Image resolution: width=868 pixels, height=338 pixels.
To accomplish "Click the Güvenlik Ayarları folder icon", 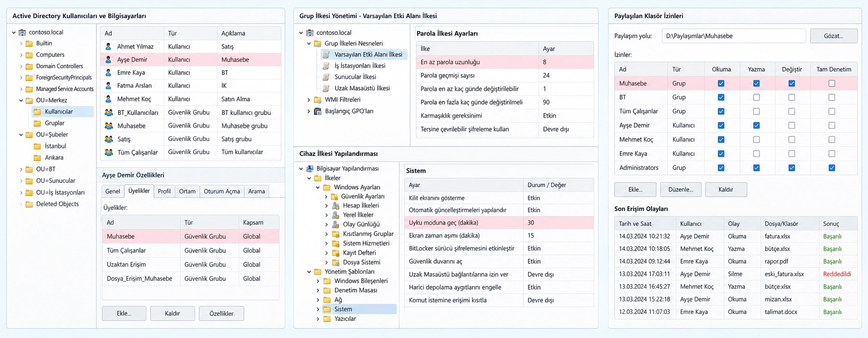I will [x=335, y=197].
